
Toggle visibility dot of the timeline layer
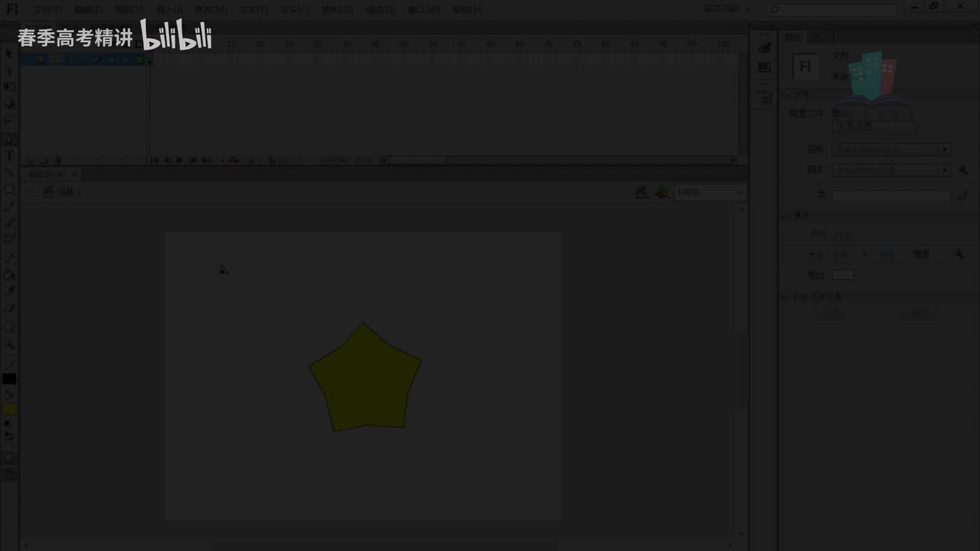tap(112, 59)
